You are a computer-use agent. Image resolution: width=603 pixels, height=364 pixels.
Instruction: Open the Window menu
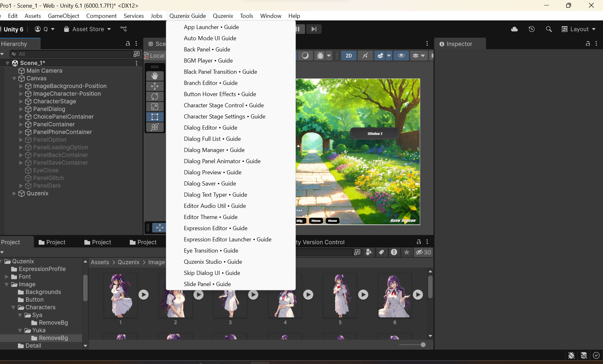(270, 16)
